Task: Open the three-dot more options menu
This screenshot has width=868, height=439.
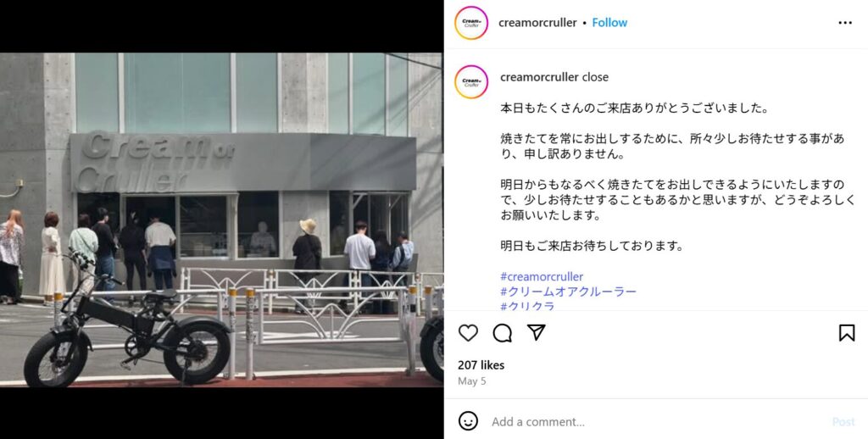Action: [845, 23]
